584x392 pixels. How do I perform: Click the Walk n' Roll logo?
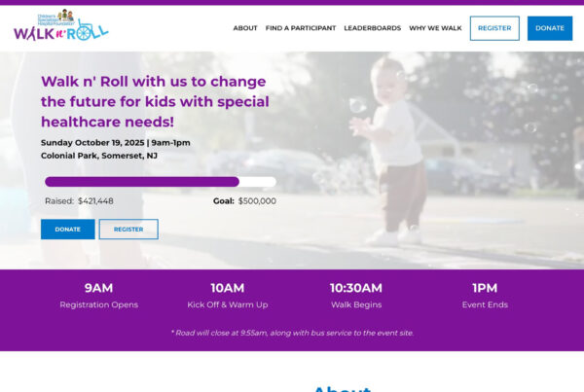pyautogui.click(x=61, y=25)
